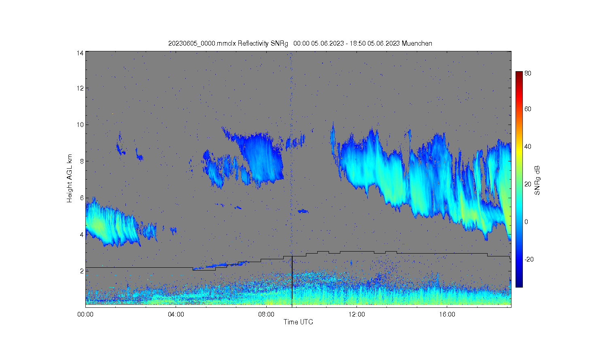Click the plot title text '20230605_0000.mmclx Reflectivity SNRg'
The image size is (607, 364).
[228, 44]
